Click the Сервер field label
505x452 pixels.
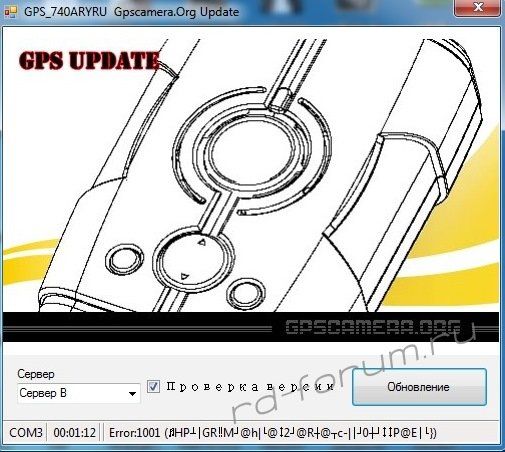(36, 374)
